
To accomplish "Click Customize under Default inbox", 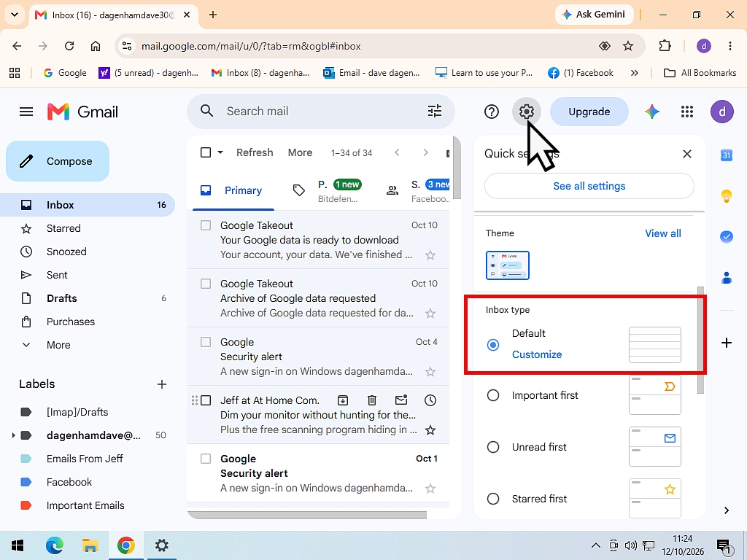I will click(x=537, y=355).
